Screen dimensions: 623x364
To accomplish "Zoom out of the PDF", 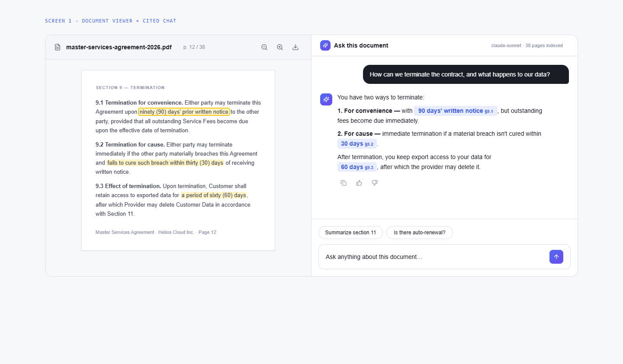I will 264,47.
